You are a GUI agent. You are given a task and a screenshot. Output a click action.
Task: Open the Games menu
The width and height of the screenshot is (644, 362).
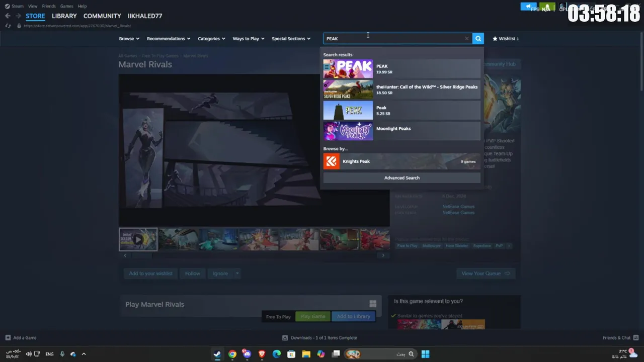[67, 6]
